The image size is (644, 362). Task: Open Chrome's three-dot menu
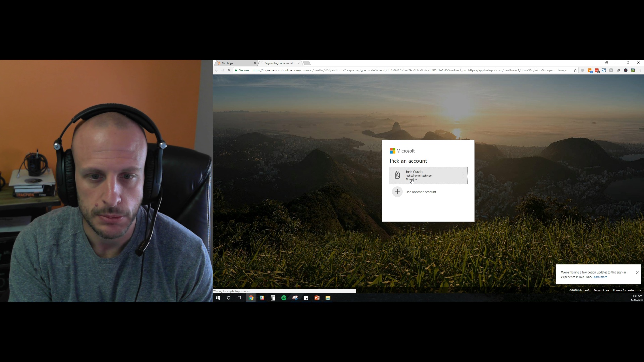tap(640, 70)
